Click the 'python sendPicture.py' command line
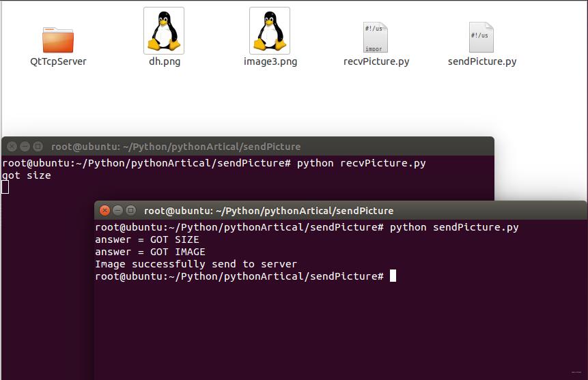This screenshot has width=588, height=380. 307,227
